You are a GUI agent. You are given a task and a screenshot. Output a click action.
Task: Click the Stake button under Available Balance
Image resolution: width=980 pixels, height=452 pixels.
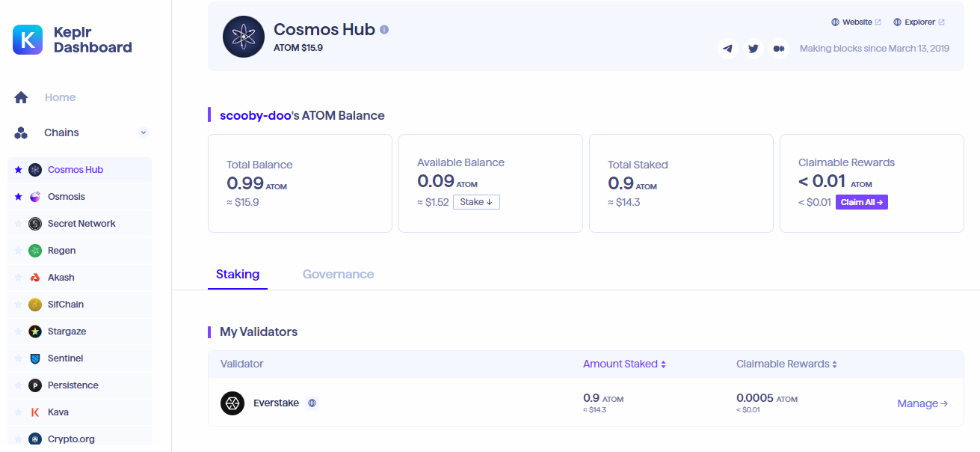476,202
